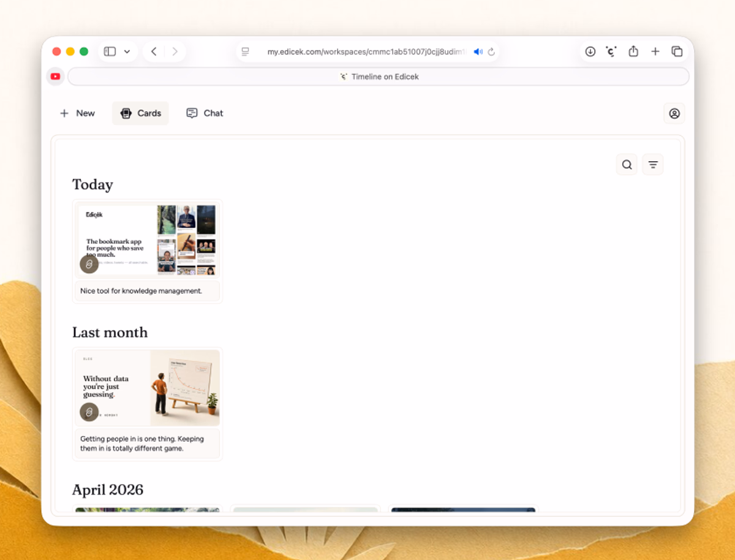Click the April 2026 section heading
Viewport: 735px width, 560px height.
pyautogui.click(x=108, y=490)
